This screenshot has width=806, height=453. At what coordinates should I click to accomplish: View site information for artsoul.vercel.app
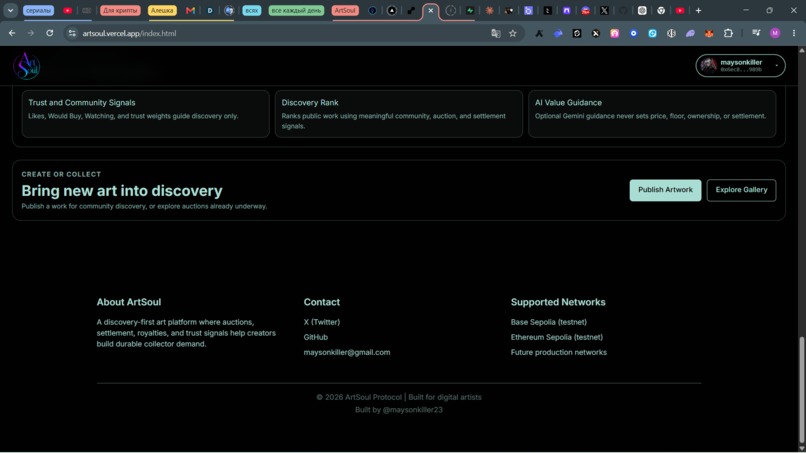tap(72, 33)
